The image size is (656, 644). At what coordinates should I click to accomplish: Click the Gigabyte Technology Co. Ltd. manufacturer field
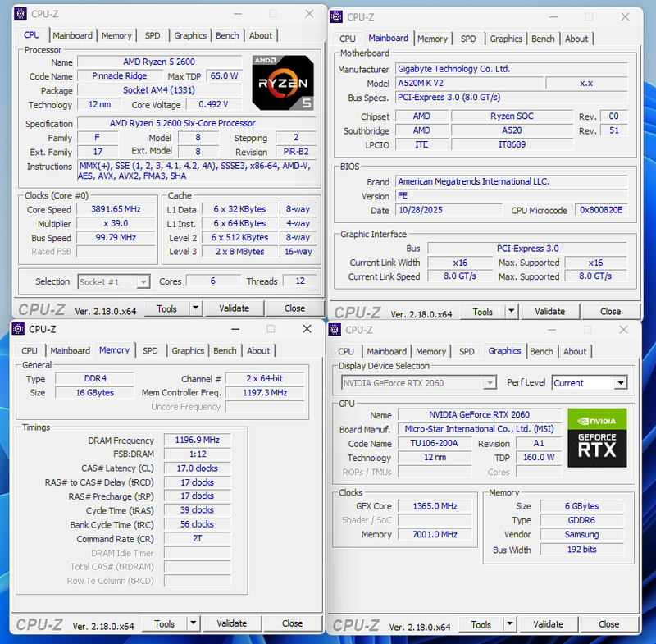[x=512, y=69]
